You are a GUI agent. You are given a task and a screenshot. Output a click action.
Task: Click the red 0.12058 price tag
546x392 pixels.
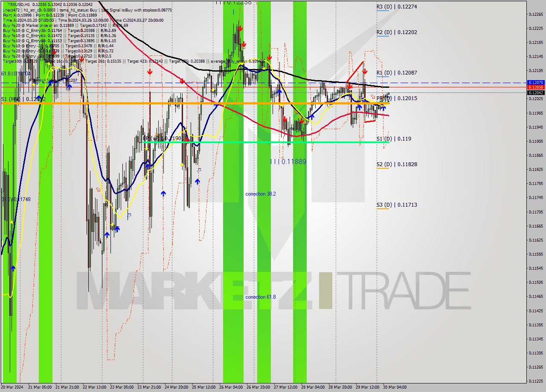point(535,87)
